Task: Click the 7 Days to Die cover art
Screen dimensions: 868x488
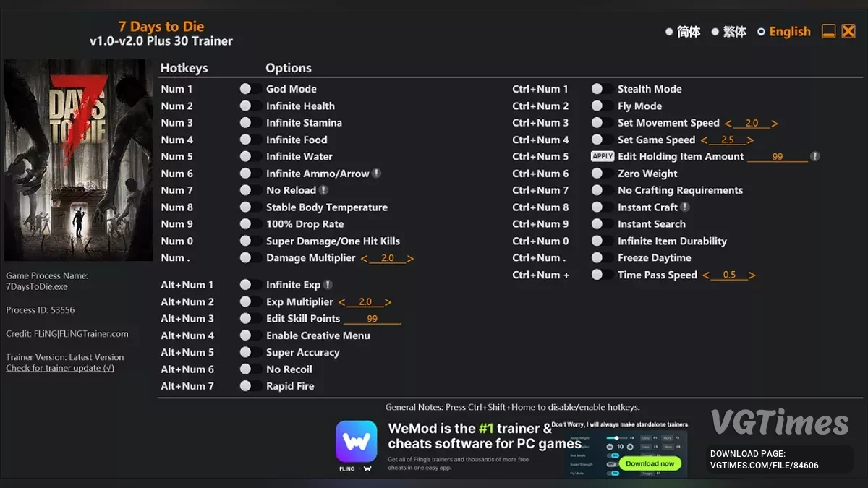Action: coord(78,160)
